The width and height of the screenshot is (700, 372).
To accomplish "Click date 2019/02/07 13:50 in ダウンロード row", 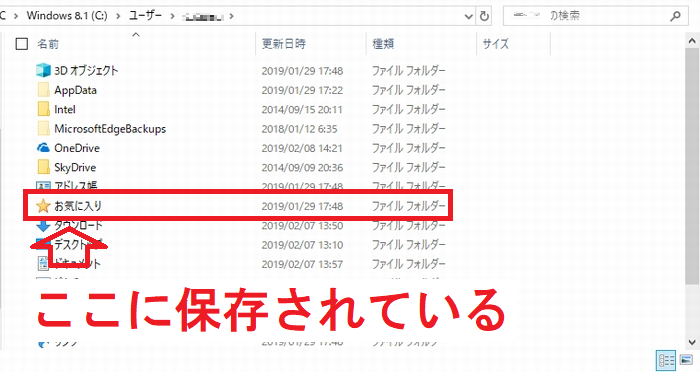I will [302, 226].
